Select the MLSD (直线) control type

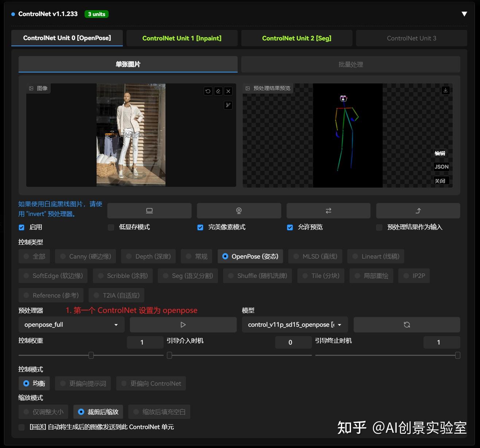coord(315,256)
